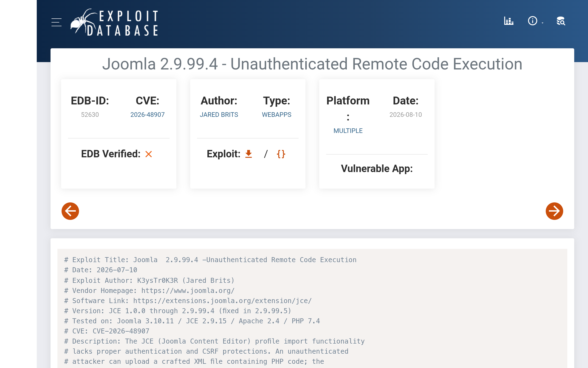Click the page title Joomla 2.9.99.4 heading
The image size is (588, 368).
pyautogui.click(x=312, y=64)
